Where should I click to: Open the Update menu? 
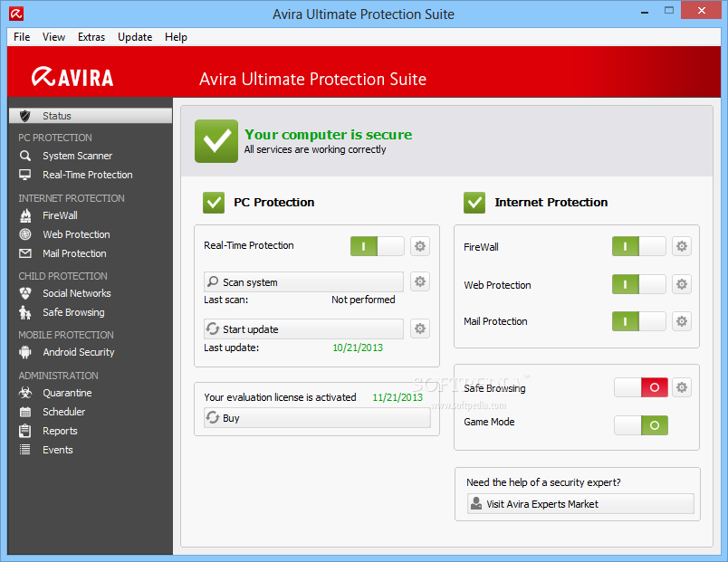[x=135, y=37]
